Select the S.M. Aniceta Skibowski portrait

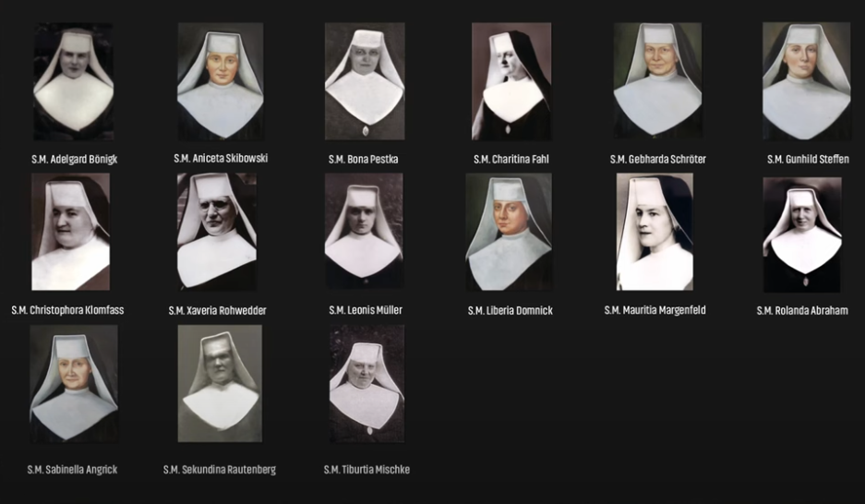click(x=220, y=81)
